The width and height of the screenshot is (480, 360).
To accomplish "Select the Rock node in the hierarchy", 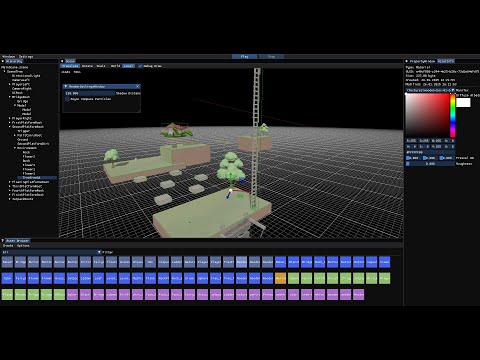I will tap(26, 152).
